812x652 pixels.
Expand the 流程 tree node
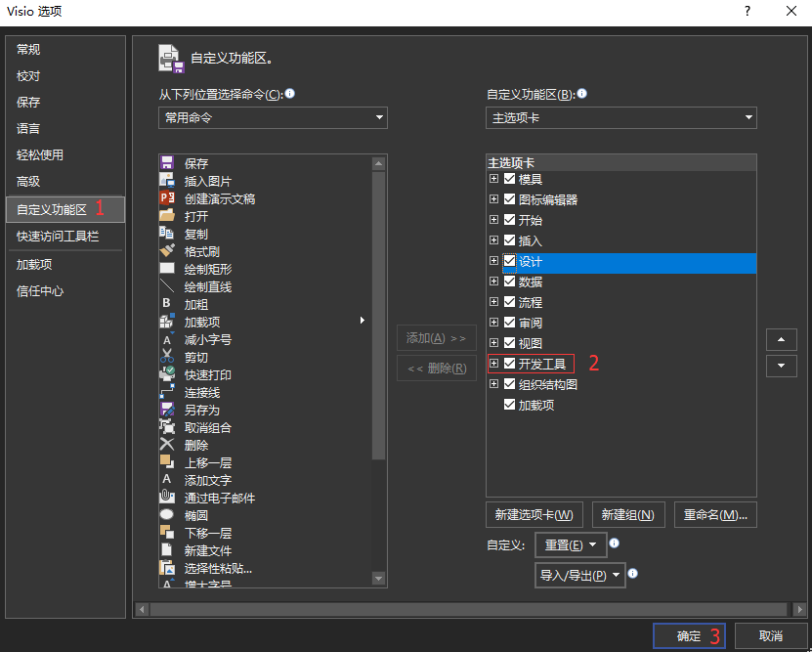point(494,302)
